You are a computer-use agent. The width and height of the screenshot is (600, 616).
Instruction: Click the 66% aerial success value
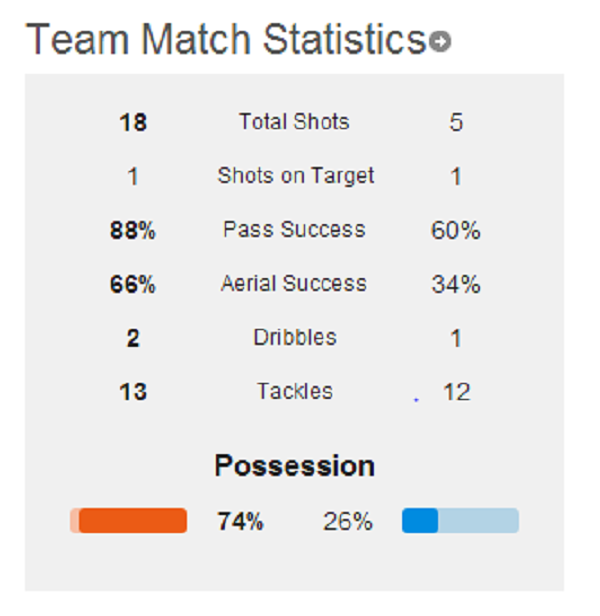point(133,284)
